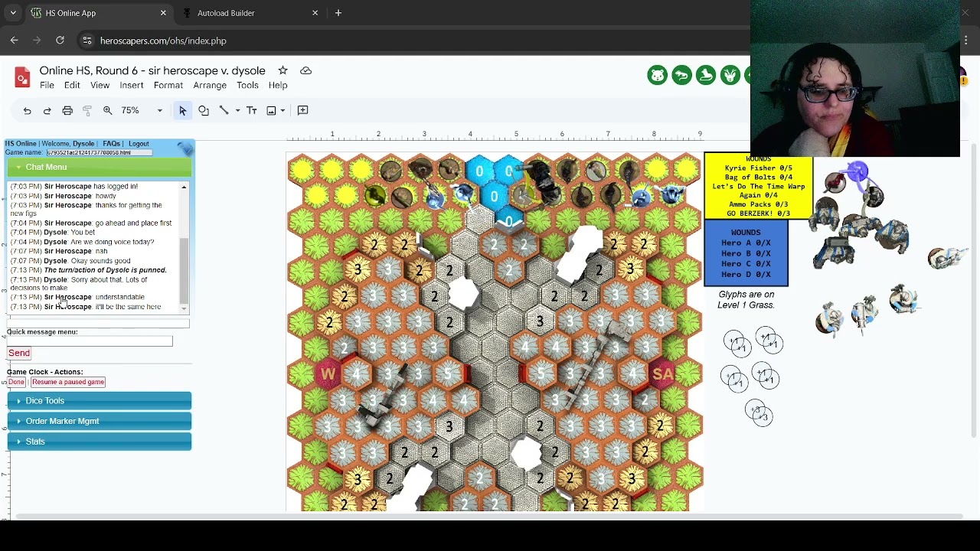Click the Game name field

[99, 152]
